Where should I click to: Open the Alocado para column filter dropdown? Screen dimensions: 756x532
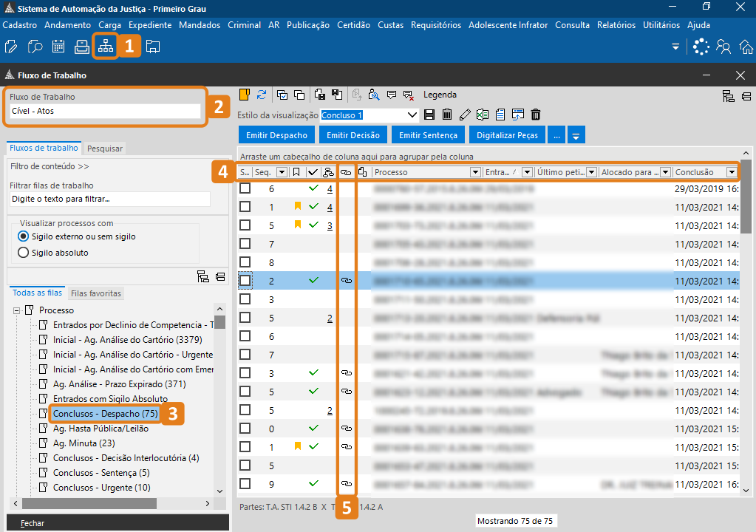point(665,172)
